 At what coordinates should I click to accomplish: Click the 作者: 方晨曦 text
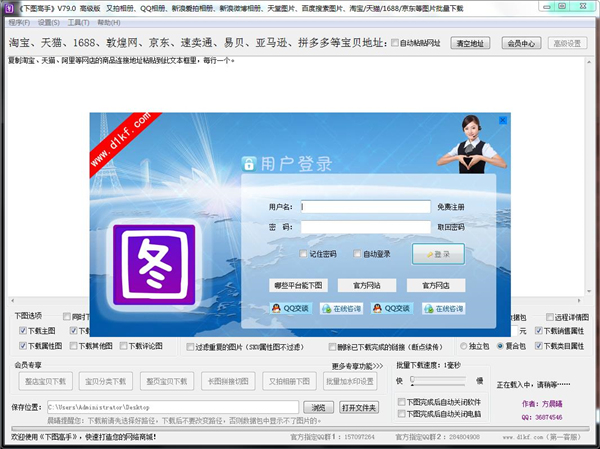tap(542, 403)
